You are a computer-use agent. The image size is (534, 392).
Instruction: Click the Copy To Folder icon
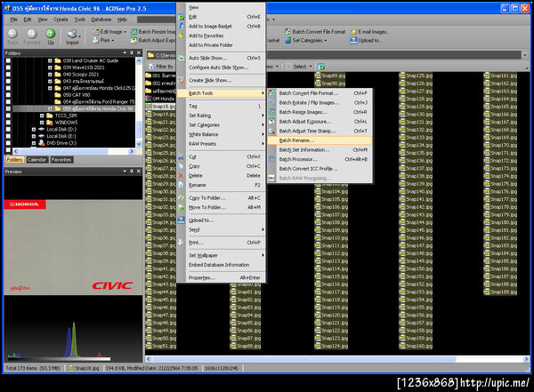(181, 198)
